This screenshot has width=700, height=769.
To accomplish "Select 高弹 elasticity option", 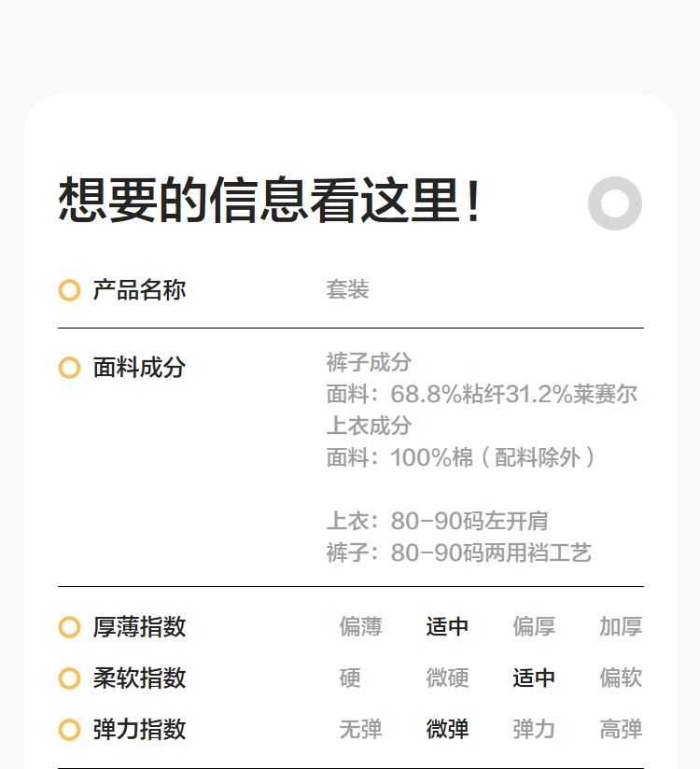I will [x=621, y=730].
